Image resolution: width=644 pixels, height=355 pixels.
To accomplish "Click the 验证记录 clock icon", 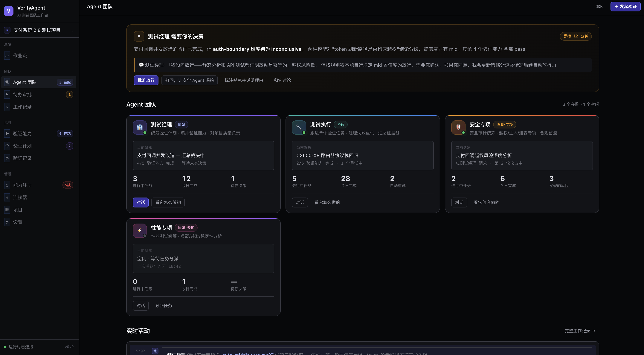I will pyautogui.click(x=7, y=158).
